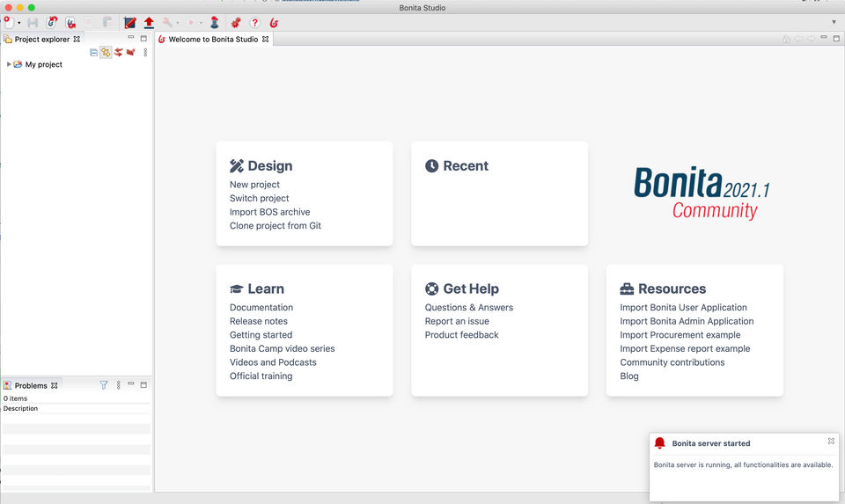Open Questions & Answers link
Screen dimensions: 845x504
click(x=469, y=307)
